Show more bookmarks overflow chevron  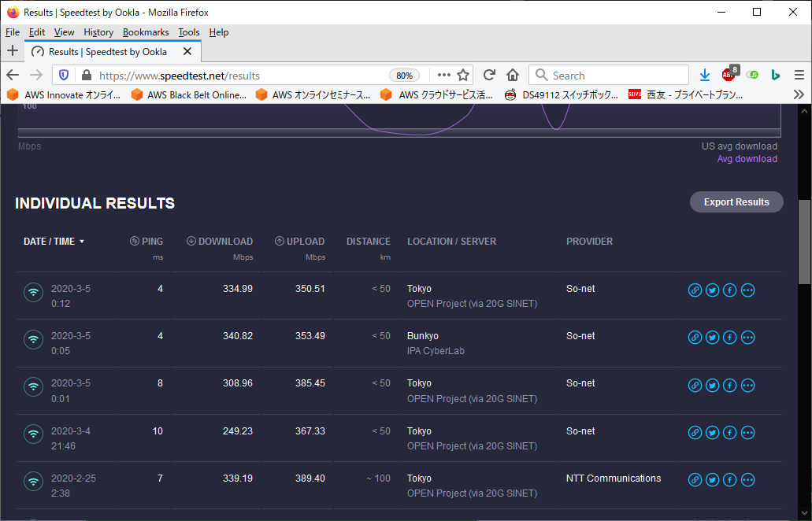click(x=799, y=94)
